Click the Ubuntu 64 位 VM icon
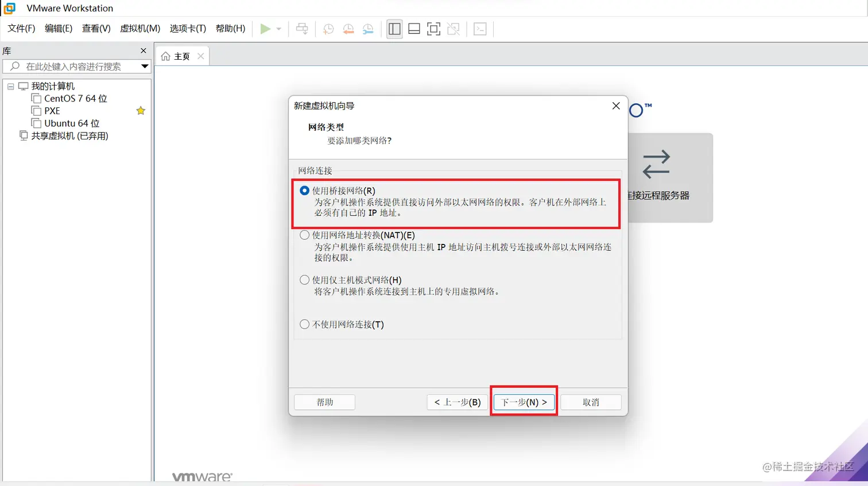The image size is (868, 486). tap(36, 123)
